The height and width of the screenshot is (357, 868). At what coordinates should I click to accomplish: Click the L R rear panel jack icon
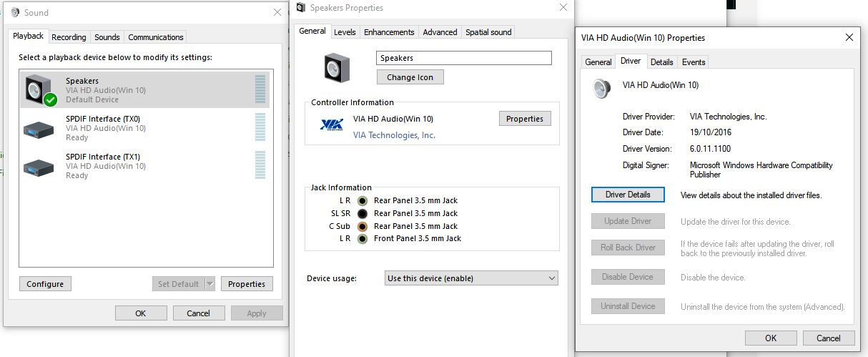pos(363,201)
